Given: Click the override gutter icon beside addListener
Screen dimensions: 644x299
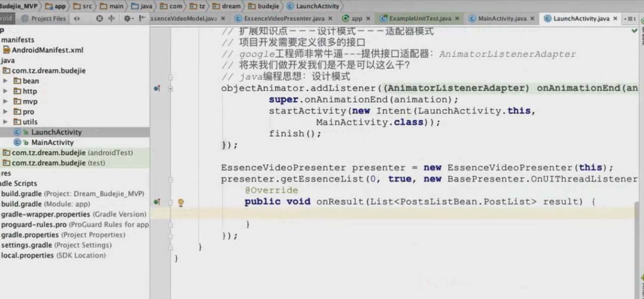Looking at the screenshot, I should pos(157,88).
